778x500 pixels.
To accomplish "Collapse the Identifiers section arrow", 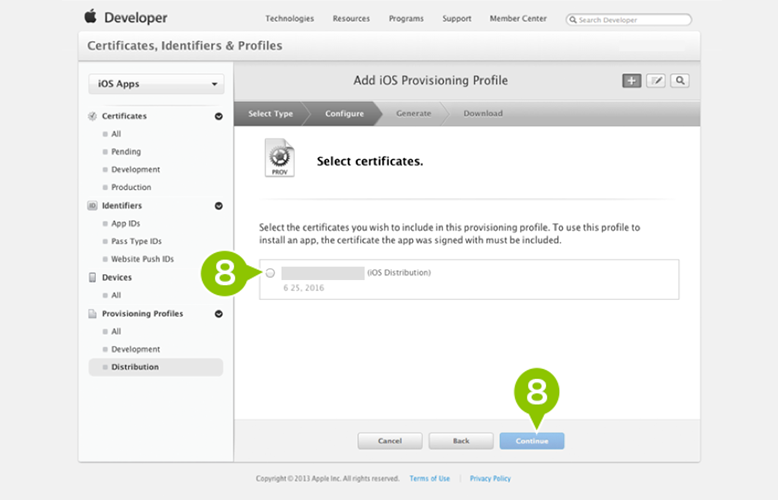I will (219, 206).
